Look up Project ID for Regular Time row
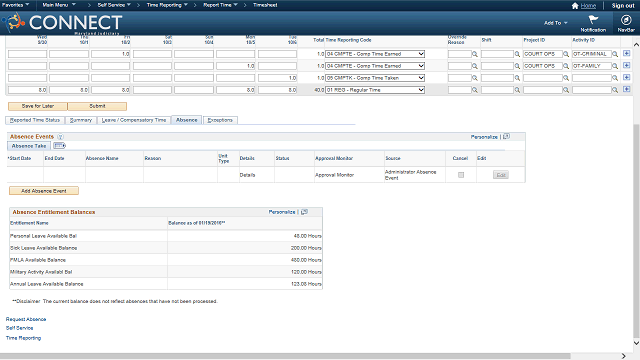Image resolution: width=640 pixels, height=360 pixels. pos(566,90)
